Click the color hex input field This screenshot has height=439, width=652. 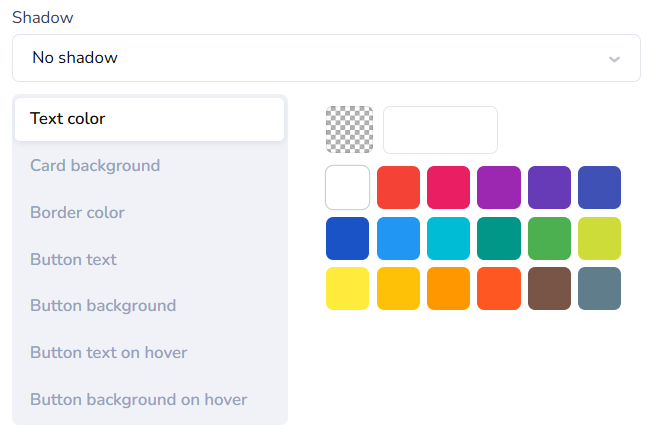[440, 130]
